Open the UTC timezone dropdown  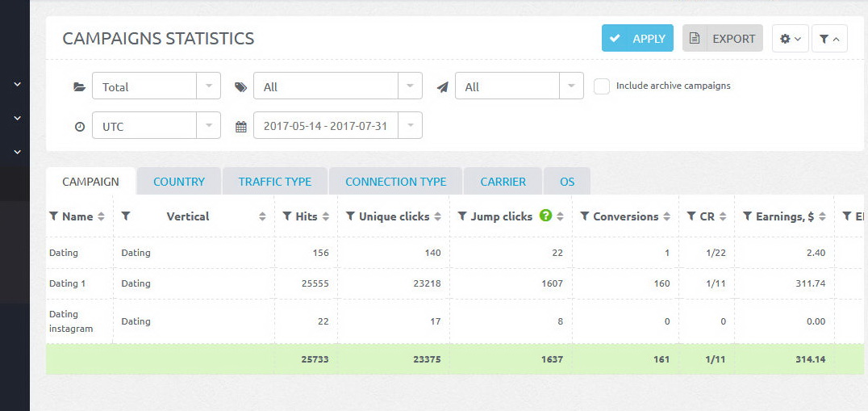click(x=156, y=125)
